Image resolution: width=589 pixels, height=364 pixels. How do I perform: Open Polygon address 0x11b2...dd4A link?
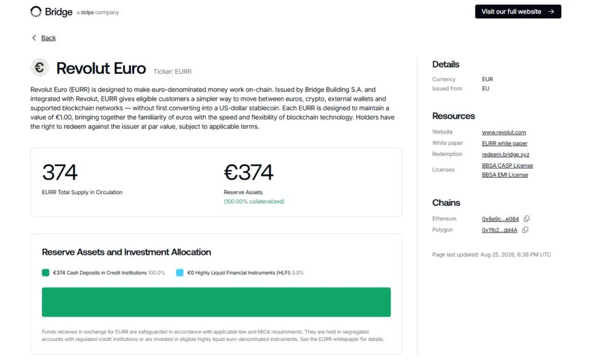pyautogui.click(x=499, y=230)
